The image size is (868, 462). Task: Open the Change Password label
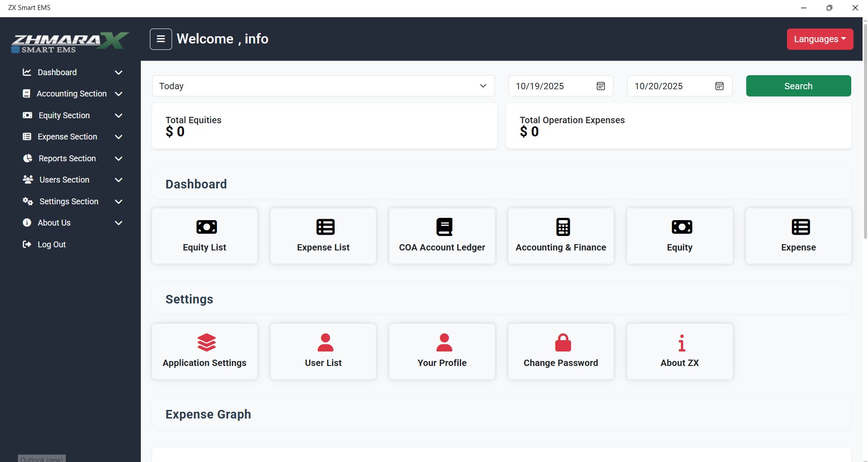coord(561,363)
